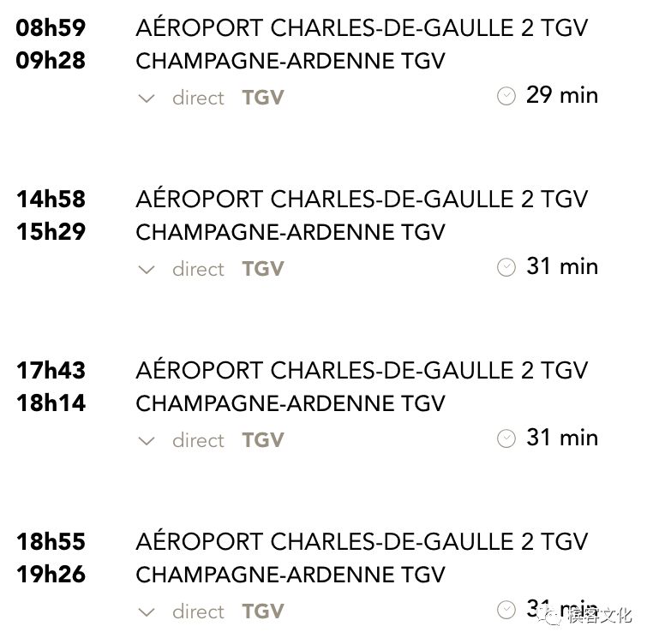This screenshot has height=644, width=653.
Task: Click clock icon for the 18h55 journey
Action: (x=506, y=610)
